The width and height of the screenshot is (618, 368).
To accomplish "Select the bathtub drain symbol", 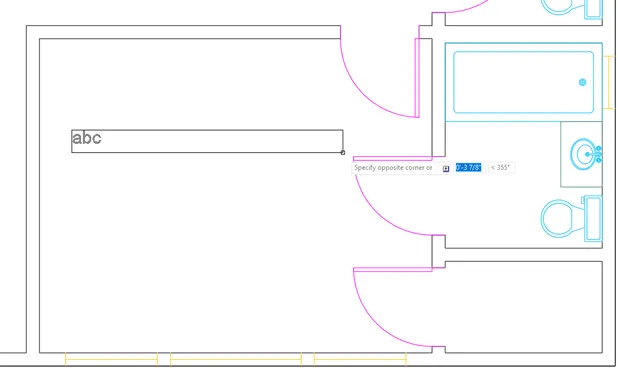I will coord(582,82).
